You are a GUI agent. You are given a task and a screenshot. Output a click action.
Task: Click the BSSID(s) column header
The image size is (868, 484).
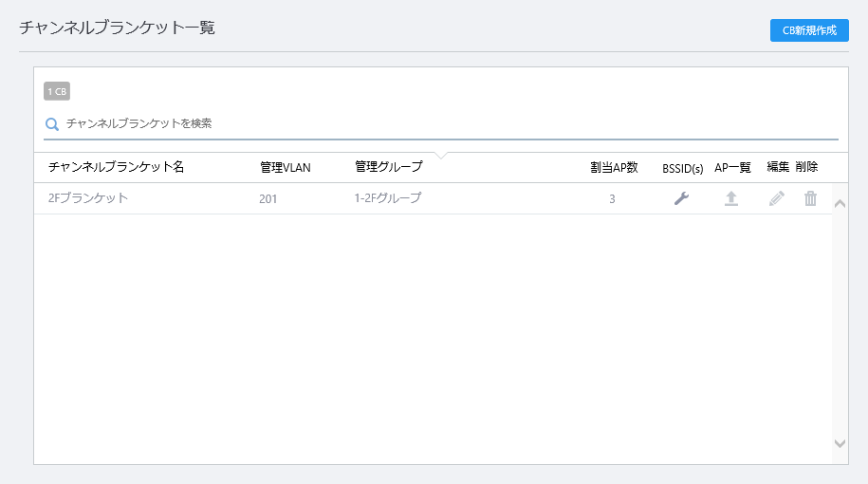(683, 168)
